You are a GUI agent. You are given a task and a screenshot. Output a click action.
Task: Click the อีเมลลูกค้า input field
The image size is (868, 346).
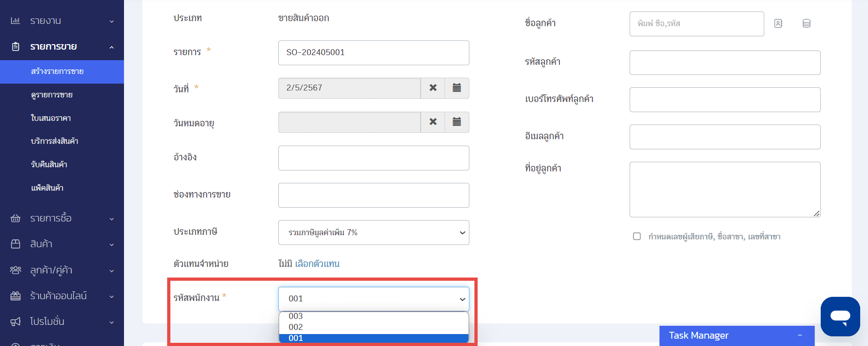(x=725, y=137)
